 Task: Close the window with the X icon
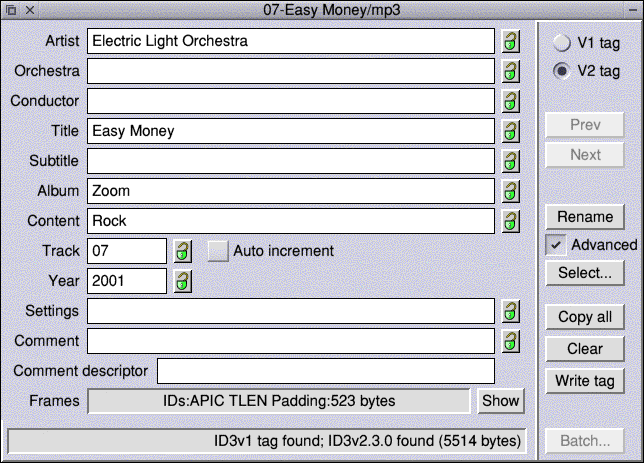click(x=30, y=10)
